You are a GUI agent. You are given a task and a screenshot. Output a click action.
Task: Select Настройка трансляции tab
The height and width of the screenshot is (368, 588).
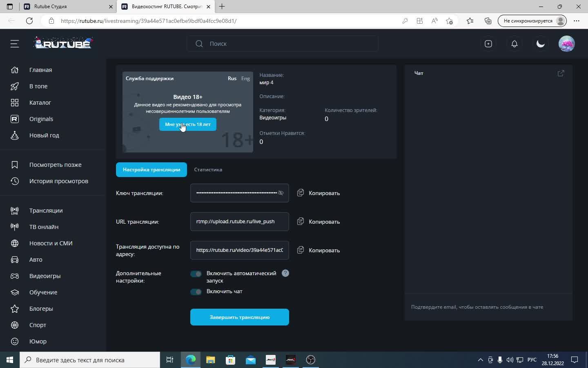(151, 170)
